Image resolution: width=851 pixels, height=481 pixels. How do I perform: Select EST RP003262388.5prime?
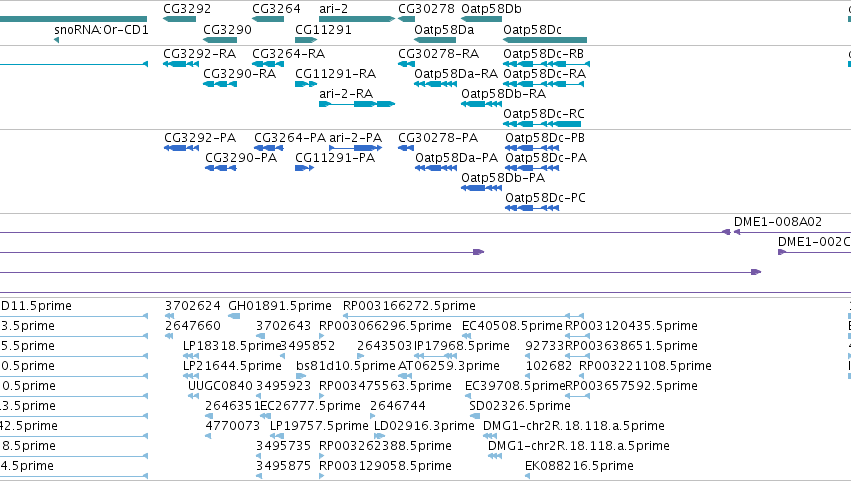(x=321, y=457)
